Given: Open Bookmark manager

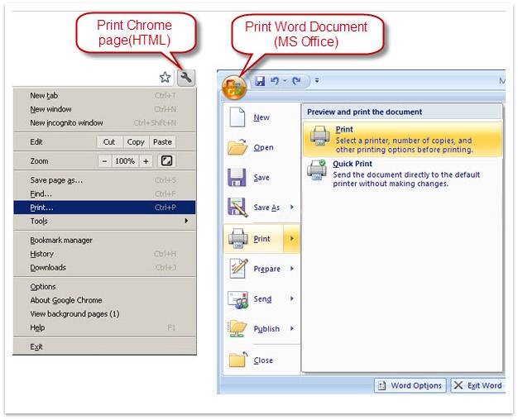Looking at the screenshot, I should click(x=104, y=240).
